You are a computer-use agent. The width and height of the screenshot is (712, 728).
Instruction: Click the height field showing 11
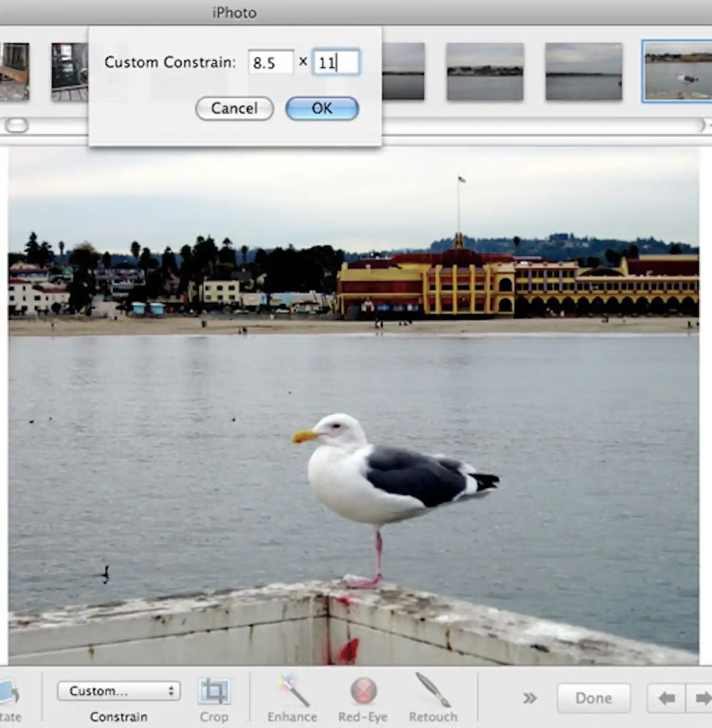(x=336, y=63)
